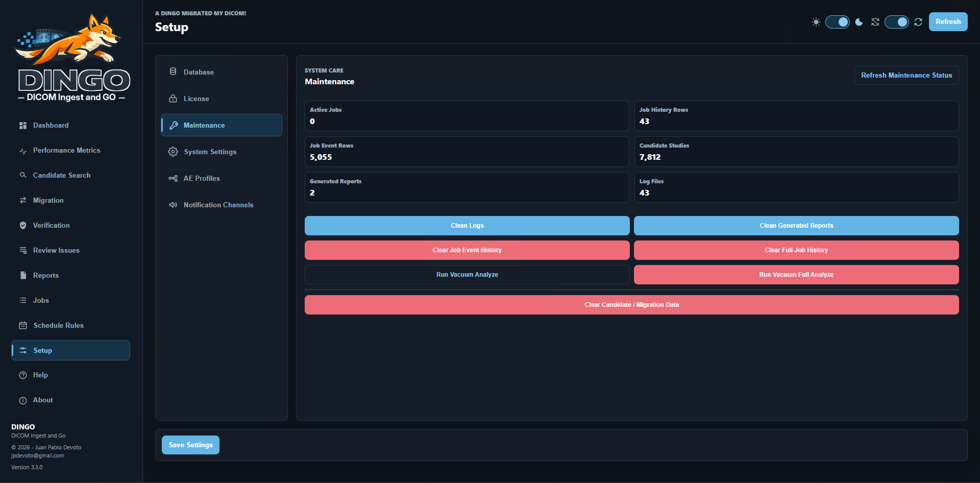Click the DINGO fox logo
Image resolution: width=980 pixels, height=483 pixels.
pyautogui.click(x=71, y=57)
